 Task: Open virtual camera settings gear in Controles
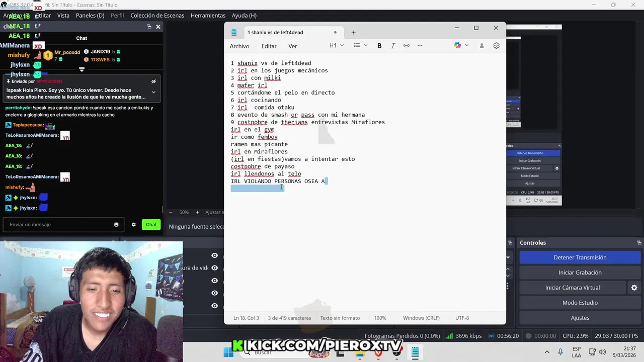pos(634,288)
